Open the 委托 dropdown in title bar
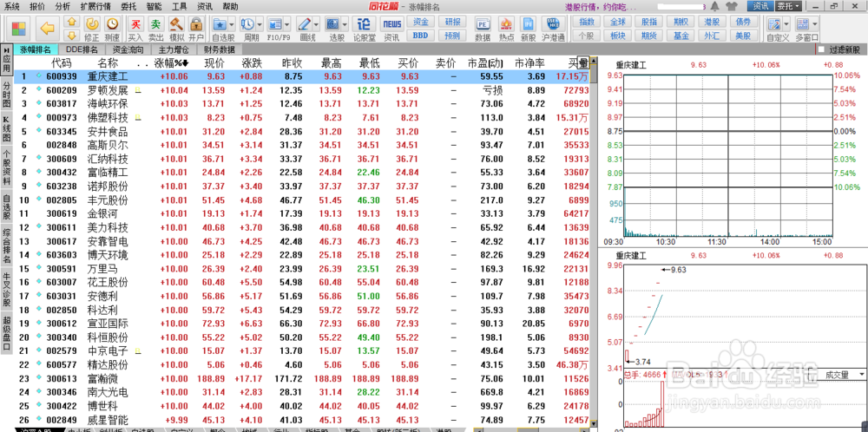The width and height of the screenshot is (868, 432). click(789, 6)
